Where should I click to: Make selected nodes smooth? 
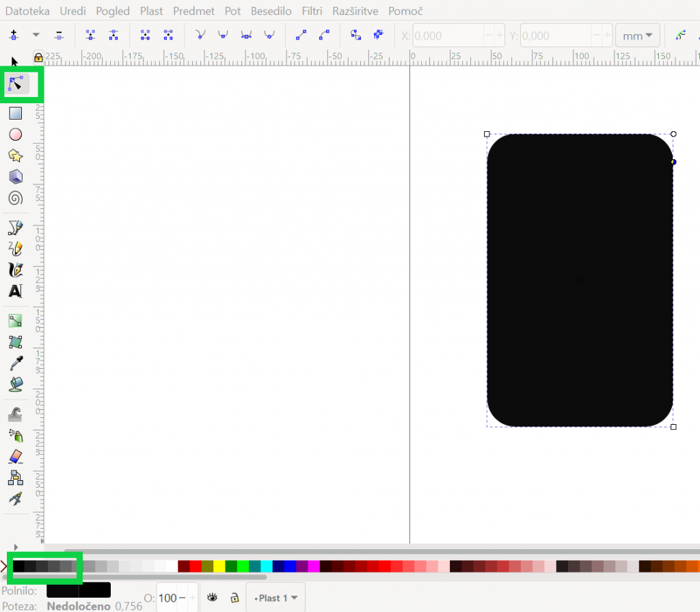point(223,35)
